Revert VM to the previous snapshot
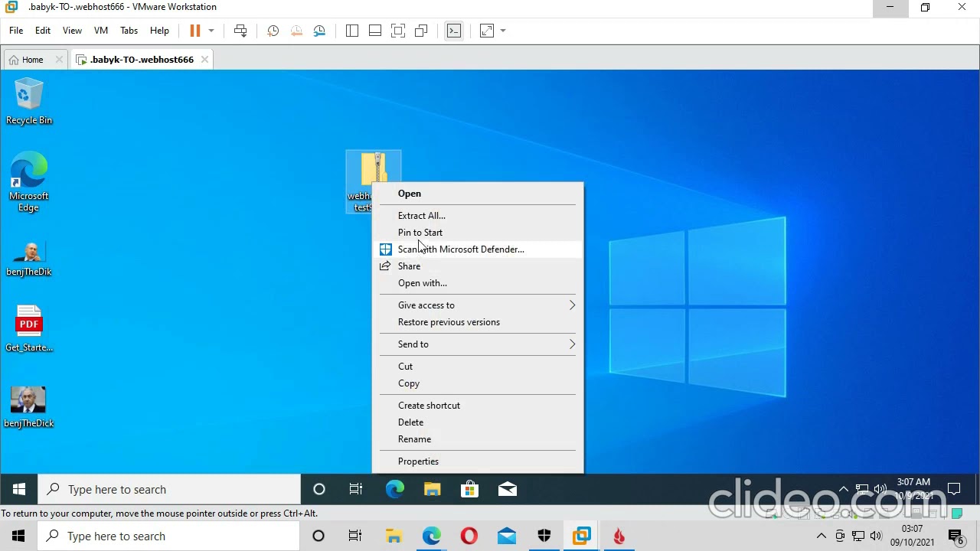 pos(296,31)
